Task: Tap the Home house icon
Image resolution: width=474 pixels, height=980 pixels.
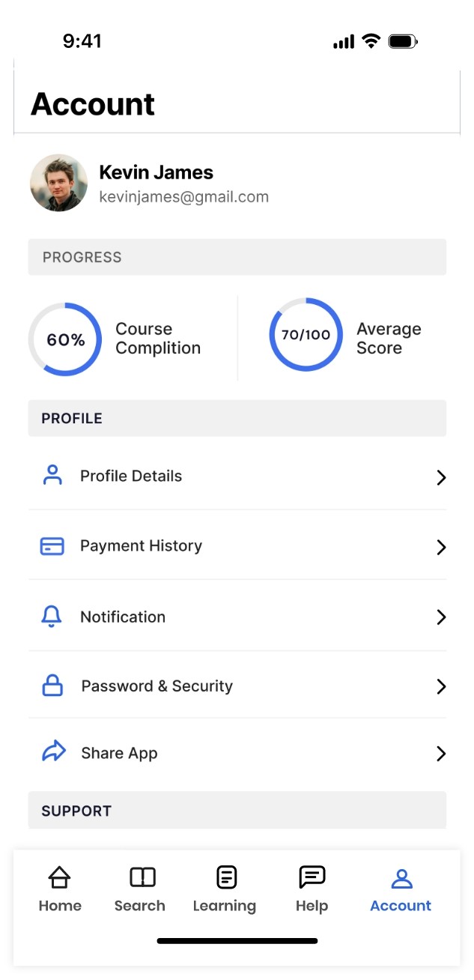Action: [59, 877]
